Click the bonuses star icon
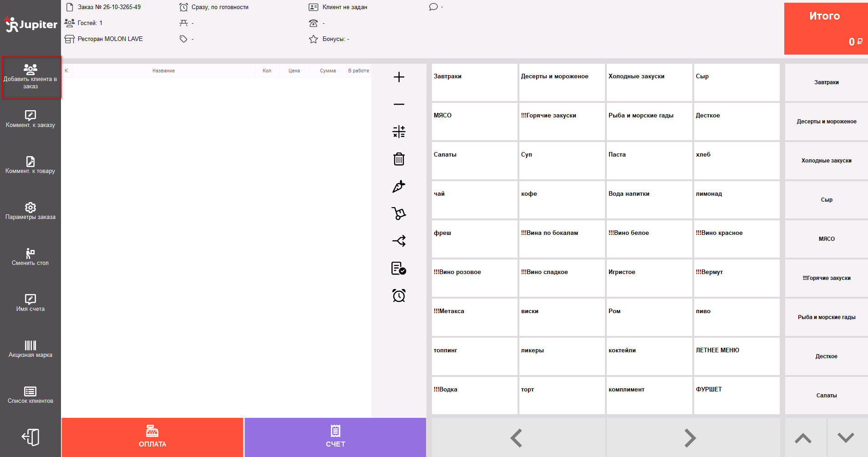868x457 pixels. coord(313,39)
